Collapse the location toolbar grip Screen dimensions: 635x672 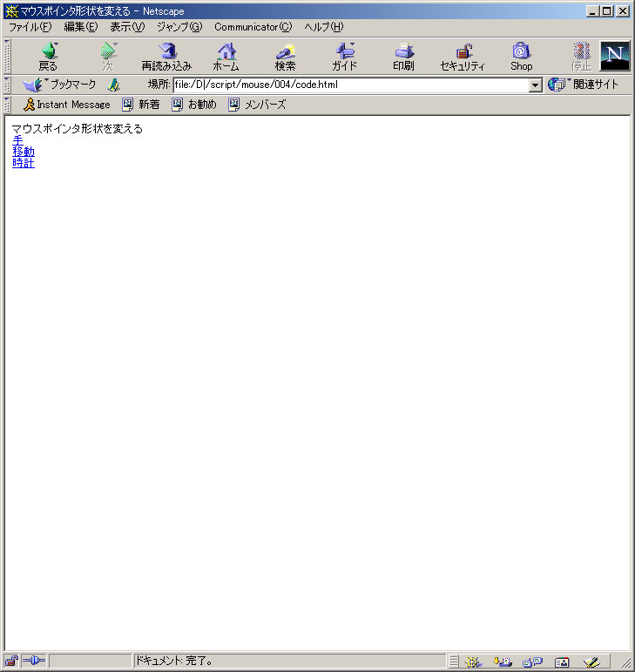click(7, 85)
